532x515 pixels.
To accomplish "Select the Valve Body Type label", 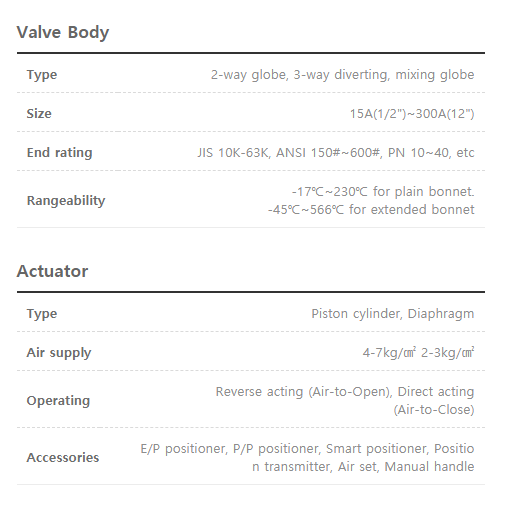I will 42,75.
